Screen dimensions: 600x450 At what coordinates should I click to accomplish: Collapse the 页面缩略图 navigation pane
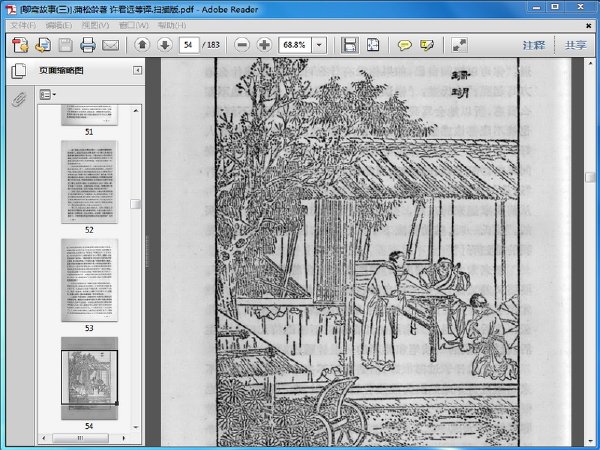click(x=137, y=70)
